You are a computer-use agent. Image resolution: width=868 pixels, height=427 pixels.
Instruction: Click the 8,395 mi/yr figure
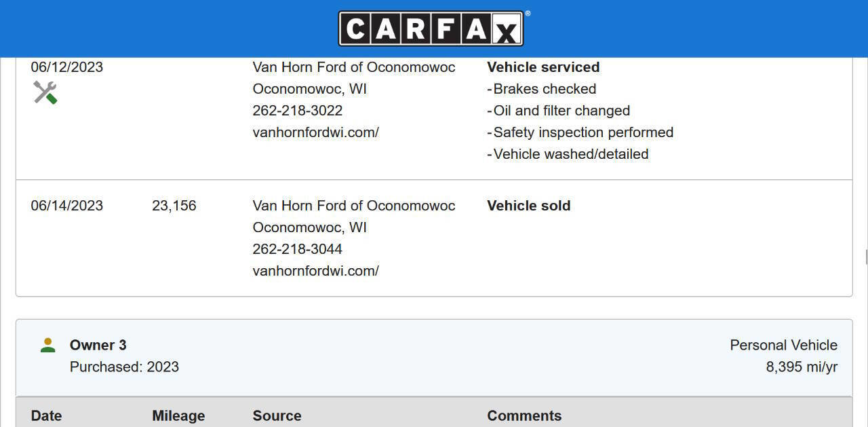802,367
